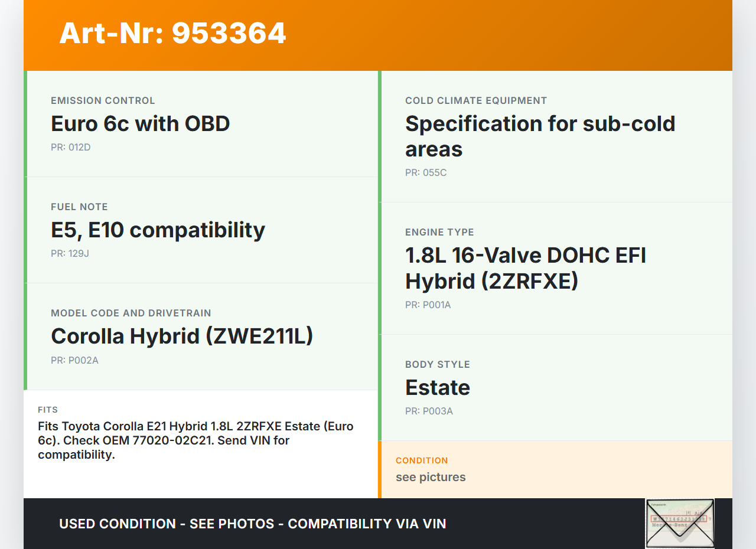Click the orange CONDITION label
756x549 pixels.
tap(422, 460)
